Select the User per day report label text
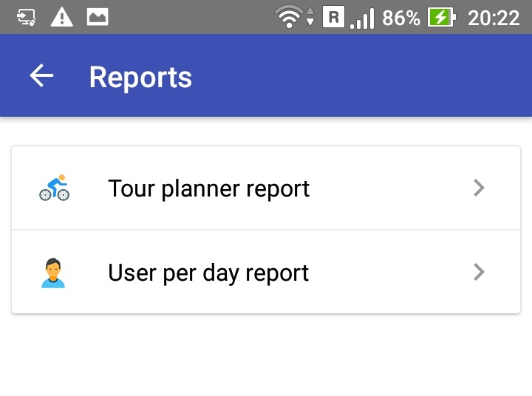Image resolution: width=532 pixels, height=396 pixels. (208, 273)
